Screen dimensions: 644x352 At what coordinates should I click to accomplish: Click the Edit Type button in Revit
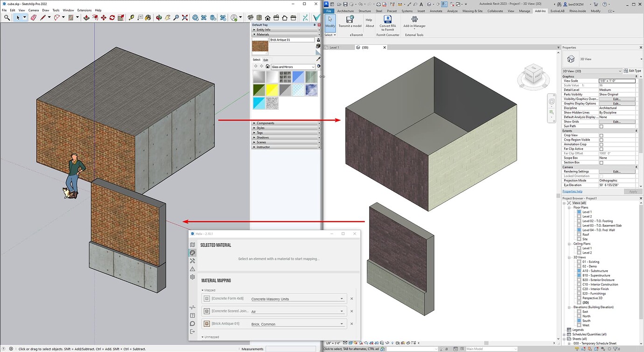point(632,70)
